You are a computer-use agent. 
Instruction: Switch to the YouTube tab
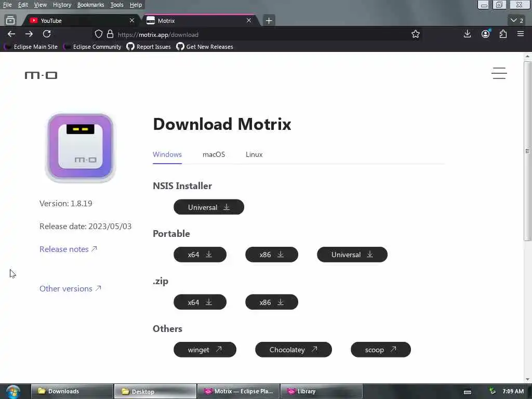(80, 21)
